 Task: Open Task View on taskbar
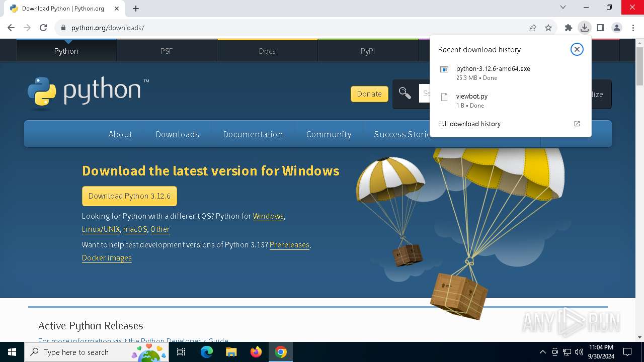tap(181, 352)
